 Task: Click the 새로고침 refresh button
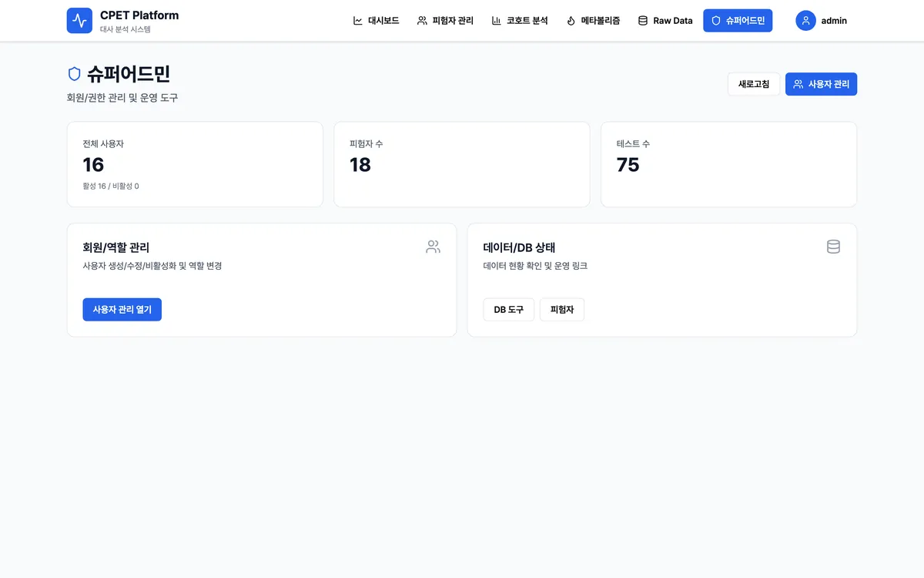click(x=753, y=84)
